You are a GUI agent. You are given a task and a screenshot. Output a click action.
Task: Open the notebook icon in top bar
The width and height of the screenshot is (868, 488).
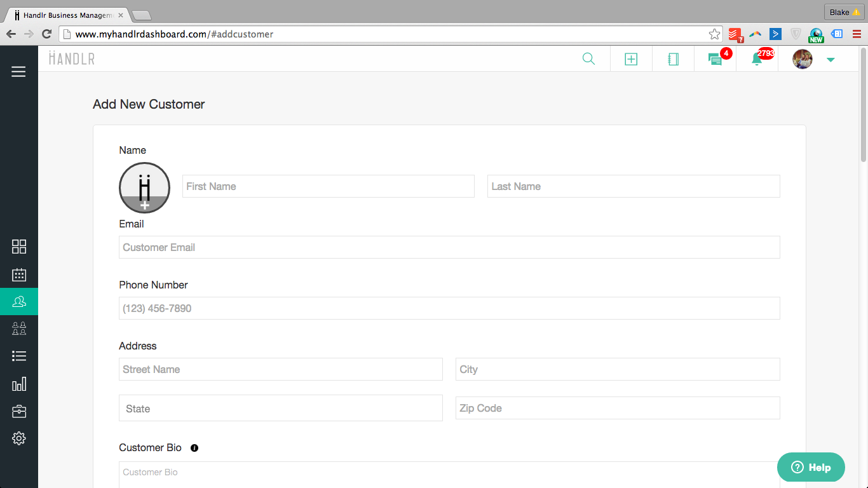point(674,59)
